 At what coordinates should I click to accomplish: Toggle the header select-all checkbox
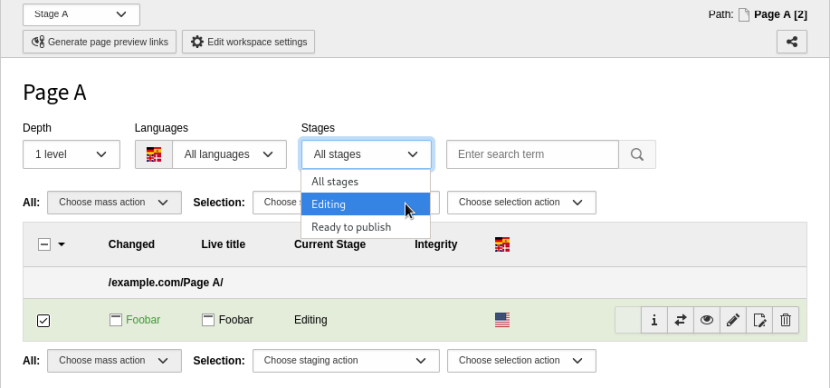[44, 244]
